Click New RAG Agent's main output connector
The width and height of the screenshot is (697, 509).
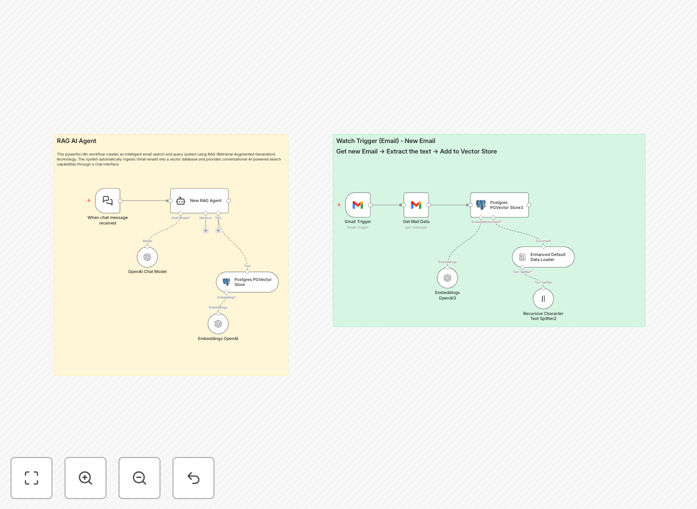(x=229, y=201)
